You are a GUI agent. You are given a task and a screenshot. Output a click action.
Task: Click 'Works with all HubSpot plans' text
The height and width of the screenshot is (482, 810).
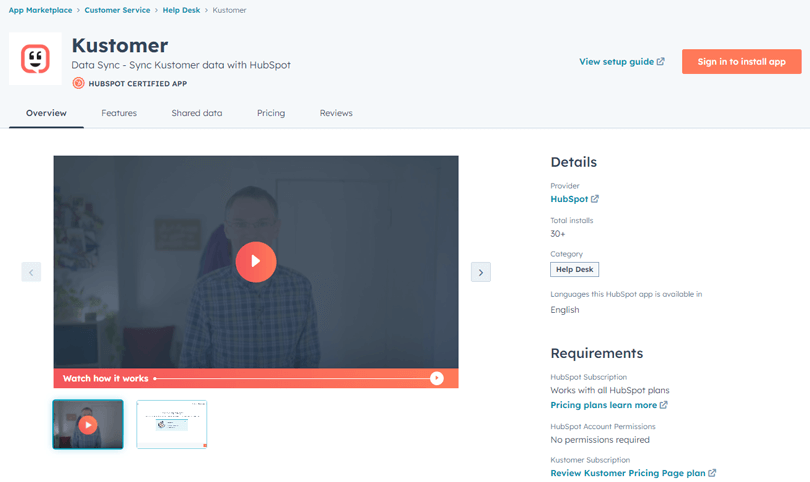610,390
